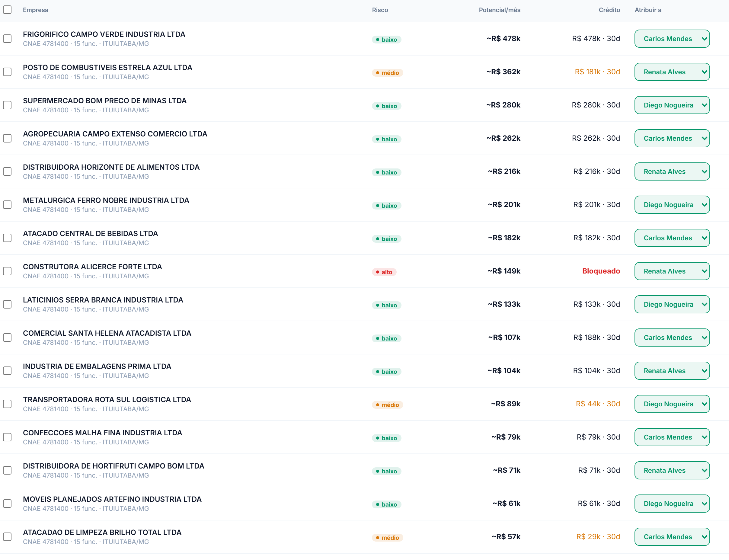Toggle the select-all checkbox in header
The width and height of the screenshot is (729, 560).
pyautogui.click(x=7, y=10)
